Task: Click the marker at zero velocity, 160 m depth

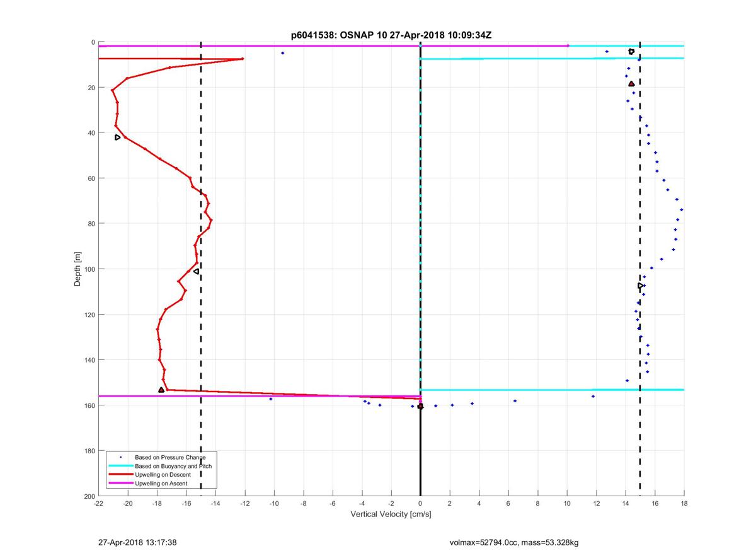Action: tap(420, 406)
